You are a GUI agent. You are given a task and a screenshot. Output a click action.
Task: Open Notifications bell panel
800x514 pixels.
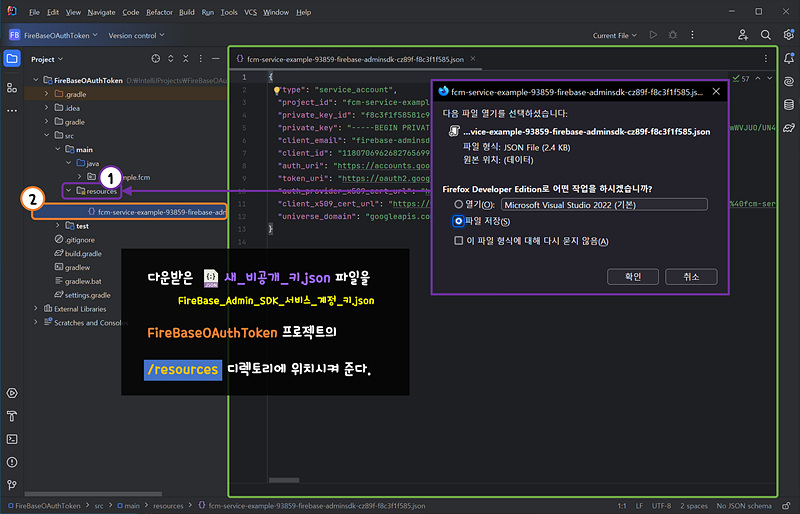789,59
